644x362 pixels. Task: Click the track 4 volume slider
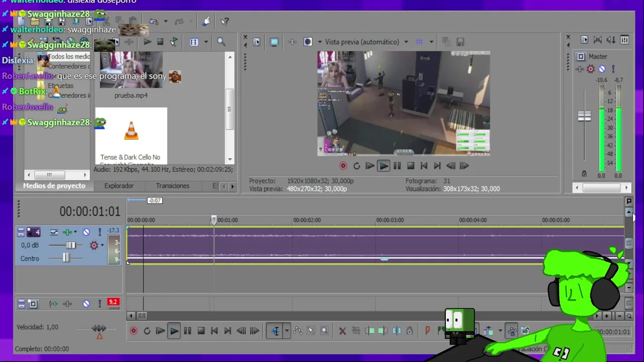70,245
